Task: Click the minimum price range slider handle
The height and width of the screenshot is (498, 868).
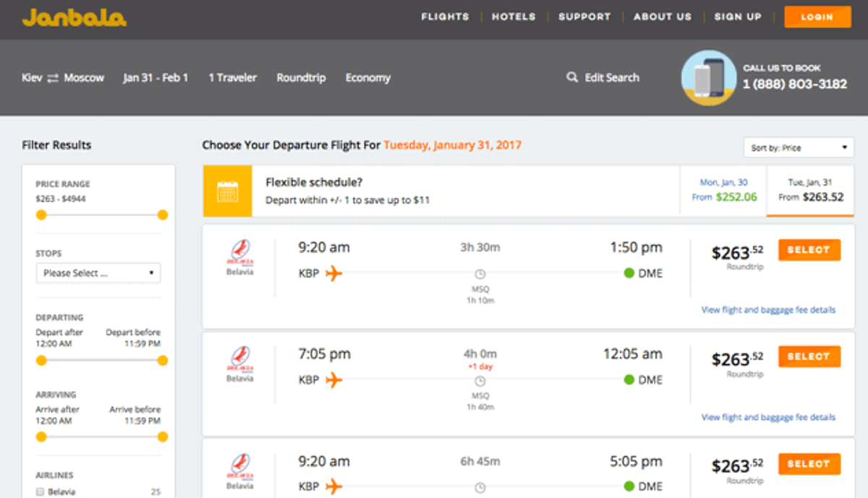Action: pyautogui.click(x=41, y=215)
